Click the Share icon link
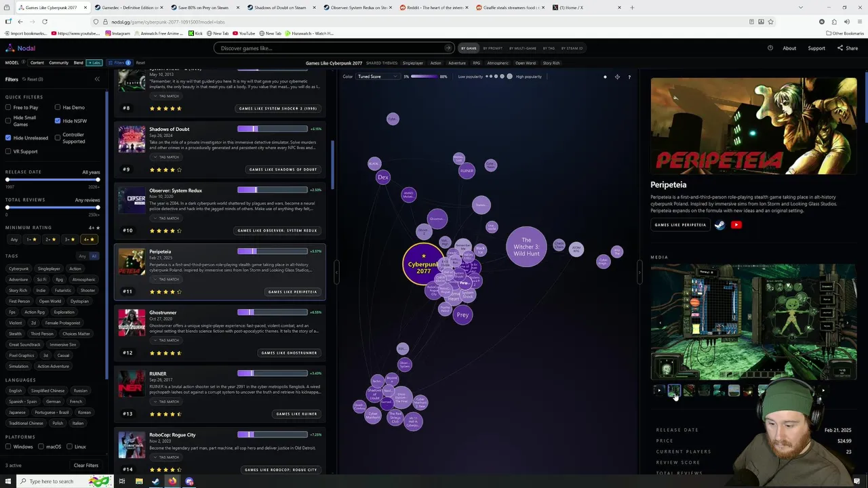Viewport: 868px width, 488px height. (848, 48)
